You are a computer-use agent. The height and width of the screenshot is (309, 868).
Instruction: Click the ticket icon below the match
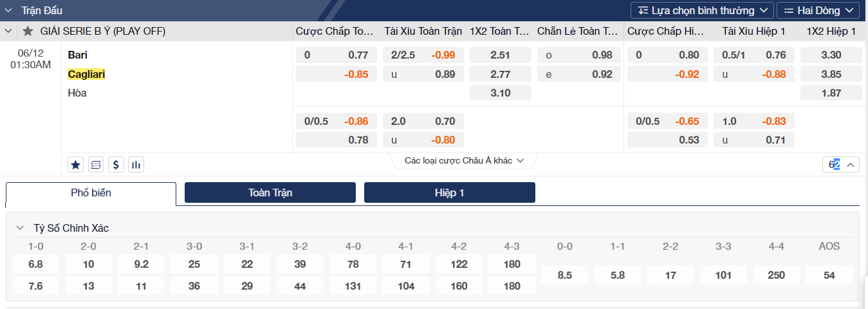(96, 165)
